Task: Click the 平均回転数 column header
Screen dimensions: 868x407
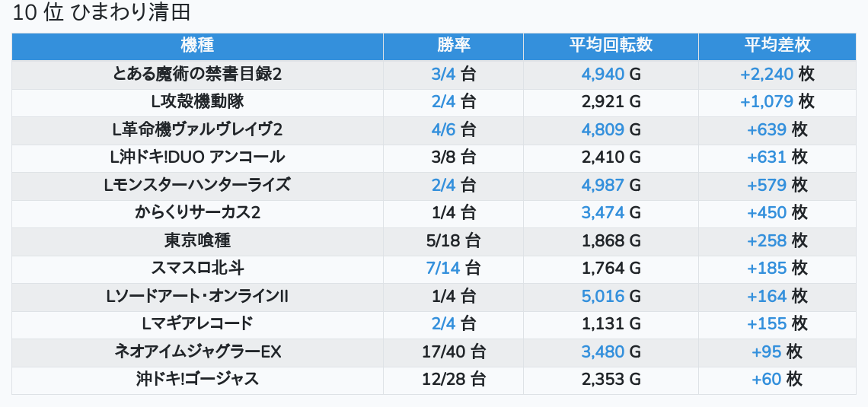Action: [611, 46]
